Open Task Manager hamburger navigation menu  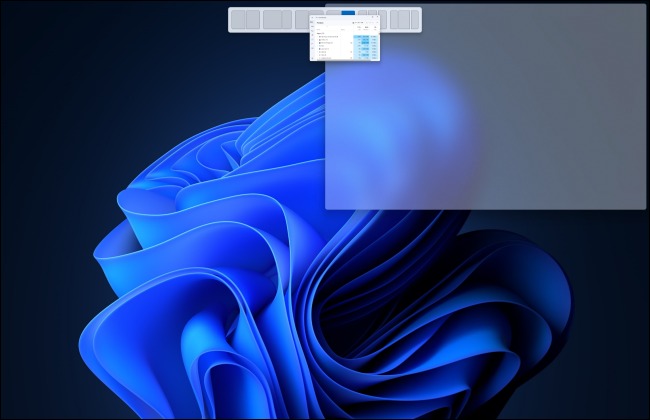(x=313, y=17)
